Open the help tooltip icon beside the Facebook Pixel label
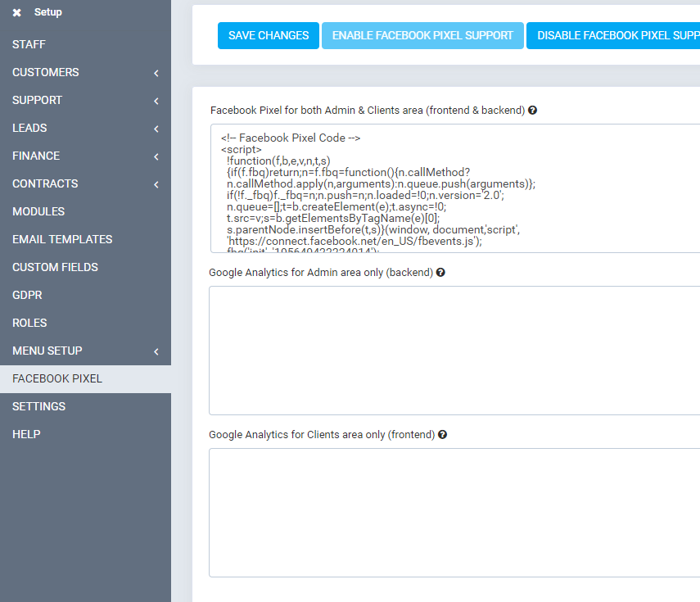 coord(532,110)
